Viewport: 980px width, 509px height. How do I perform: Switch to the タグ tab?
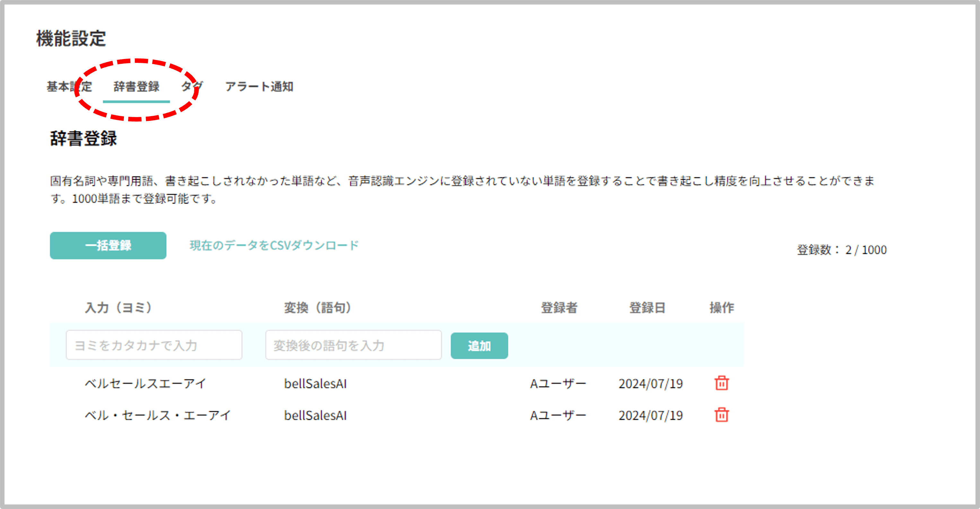click(192, 87)
